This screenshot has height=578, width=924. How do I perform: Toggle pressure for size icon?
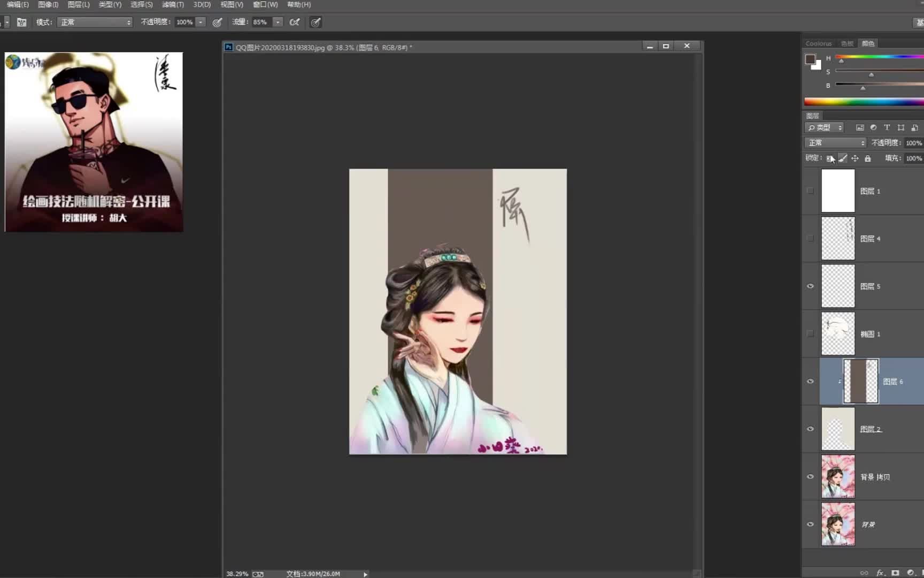pos(316,22)
